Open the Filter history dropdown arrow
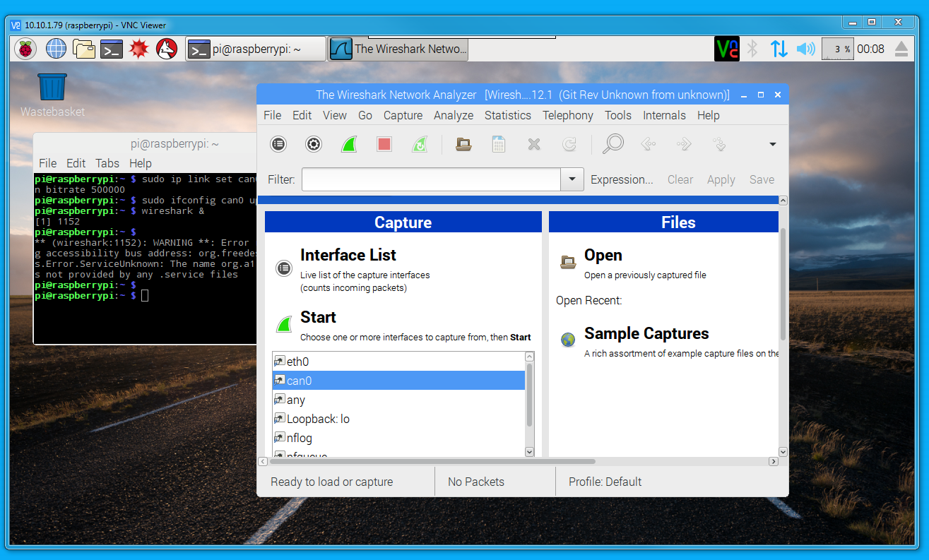 572,179
